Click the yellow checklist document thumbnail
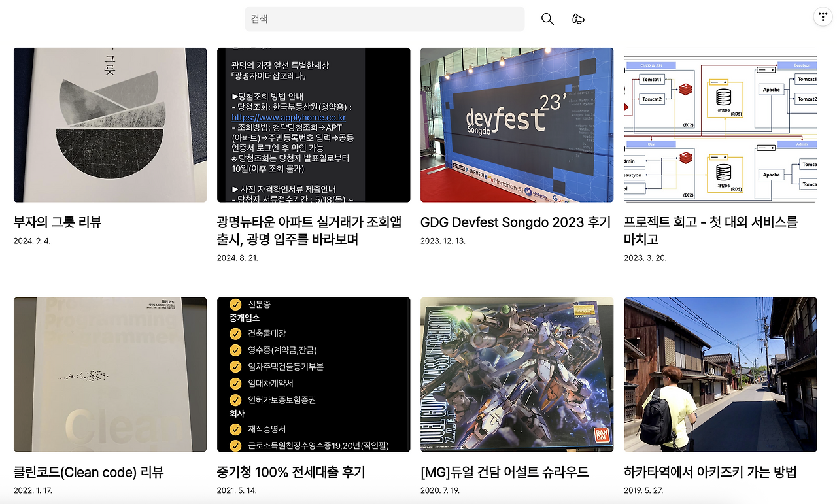This screenshot has width=837, height=504. point(313,374)
